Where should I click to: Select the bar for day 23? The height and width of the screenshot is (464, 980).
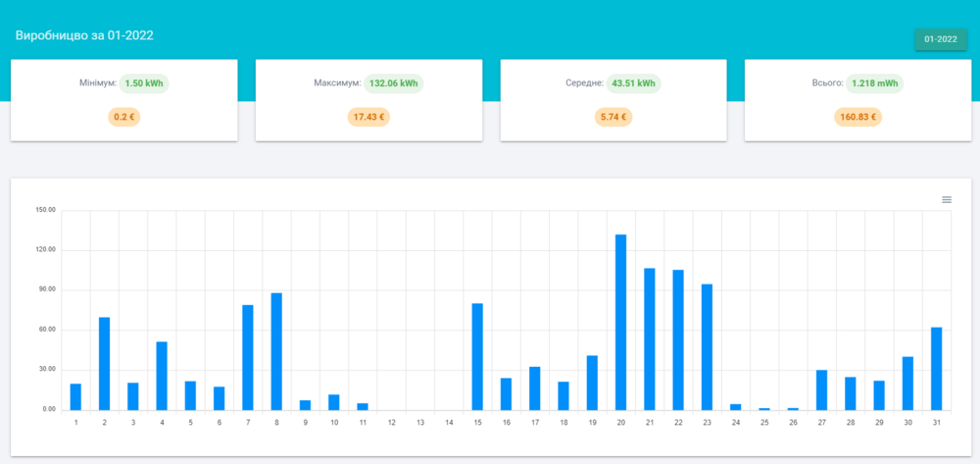coord(707,346)
